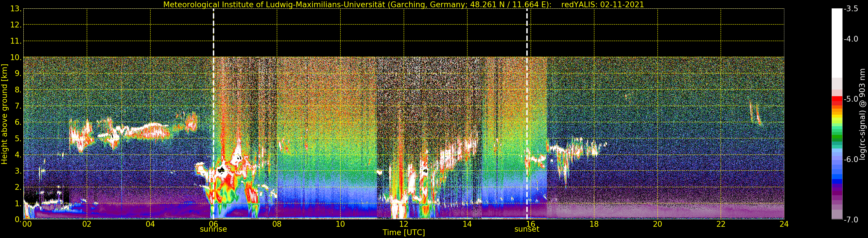Screen dimensions: 868x238
Task: Click the 16 tick on the time axis
Action: coord(531,224)
